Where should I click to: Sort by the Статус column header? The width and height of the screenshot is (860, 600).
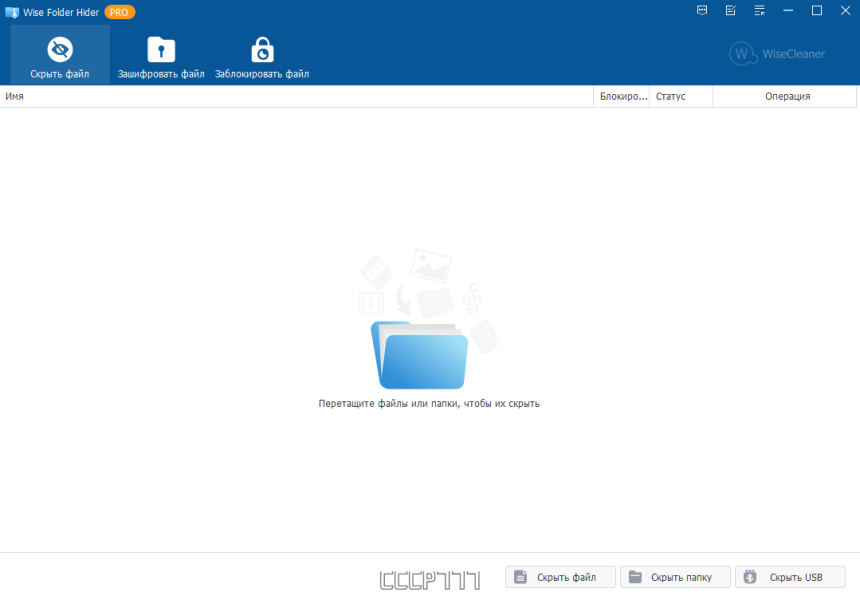point(681,97)
